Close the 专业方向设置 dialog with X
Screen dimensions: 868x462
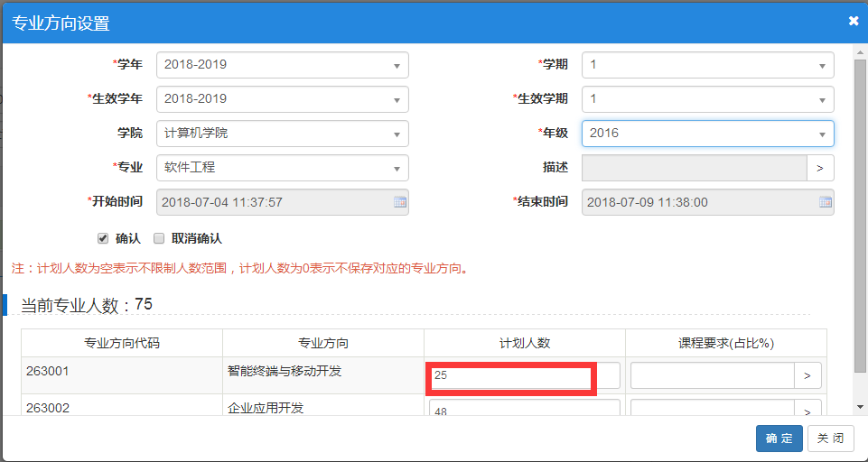(854, 21)
